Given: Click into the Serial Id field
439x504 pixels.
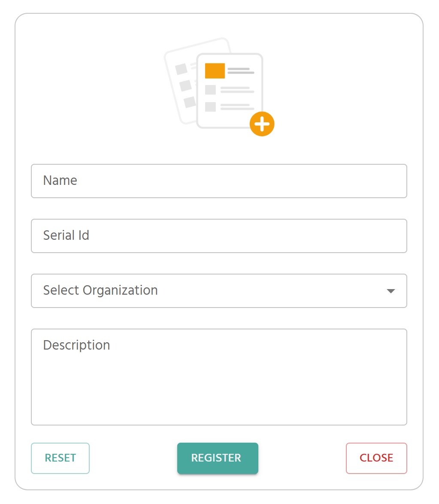Looking at the screenshot, I should [219, 236].
